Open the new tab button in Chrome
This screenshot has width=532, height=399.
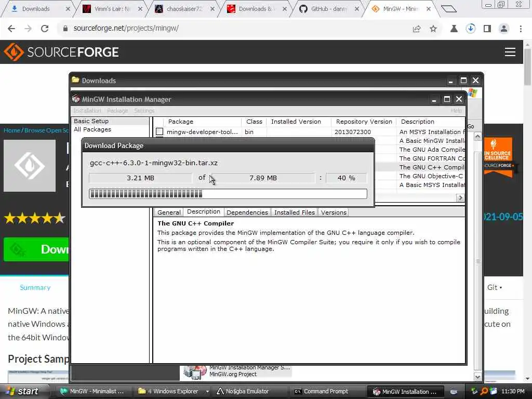pos(448,9)
